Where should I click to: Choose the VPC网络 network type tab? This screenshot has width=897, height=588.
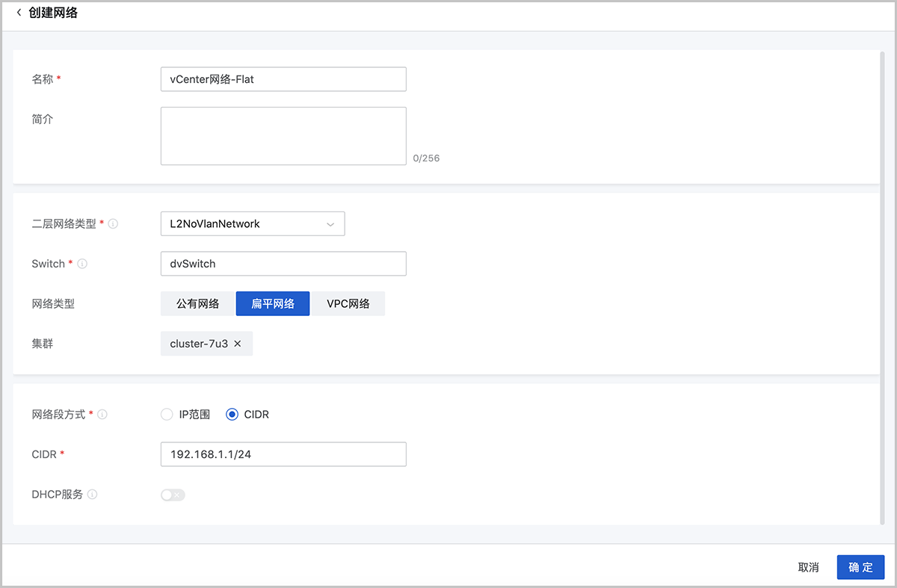coord(348,304)
